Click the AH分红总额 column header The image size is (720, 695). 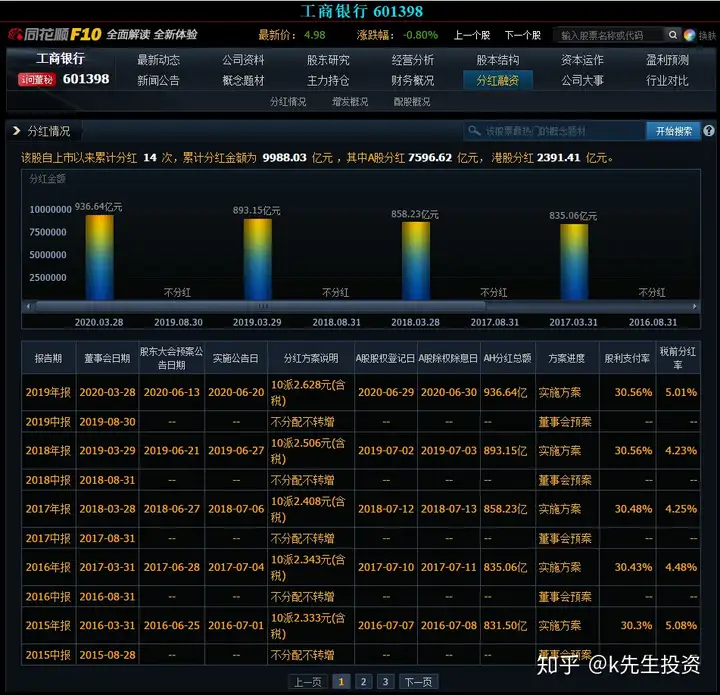507,358
